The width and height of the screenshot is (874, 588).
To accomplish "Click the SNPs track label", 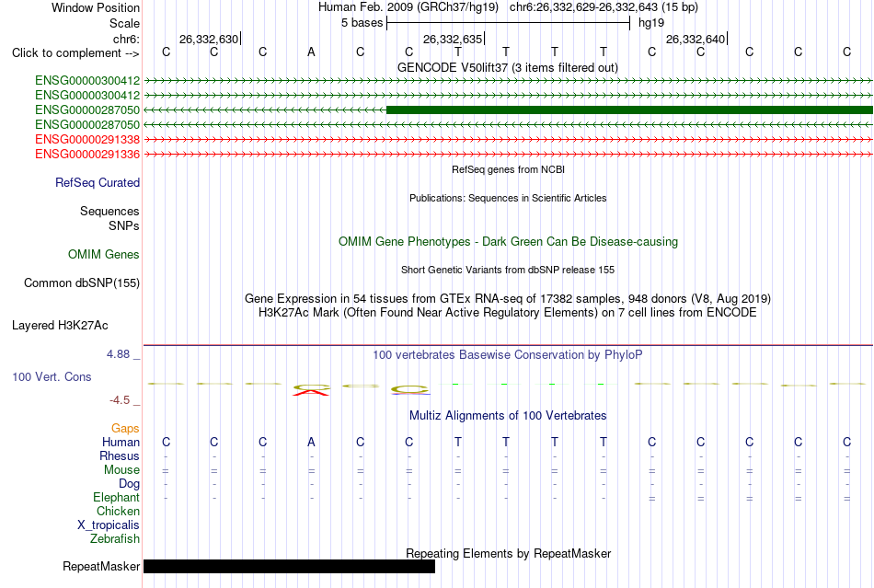I will pos(124,225).
